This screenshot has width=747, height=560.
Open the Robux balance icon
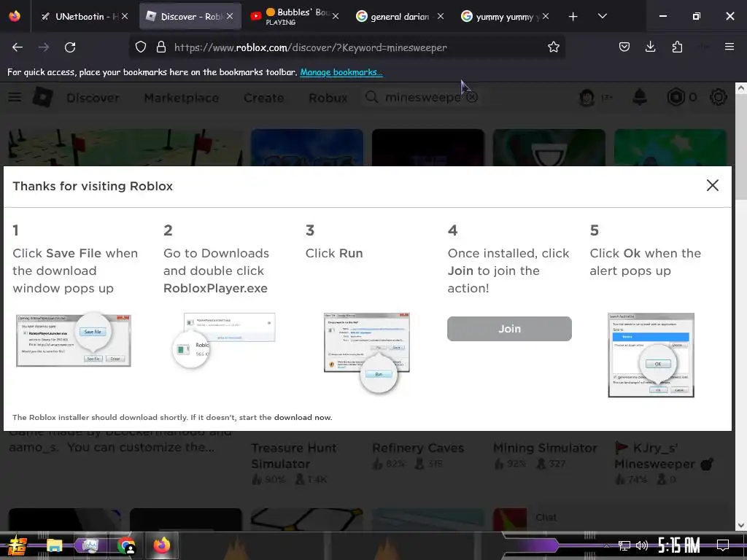tap(676, 97)
